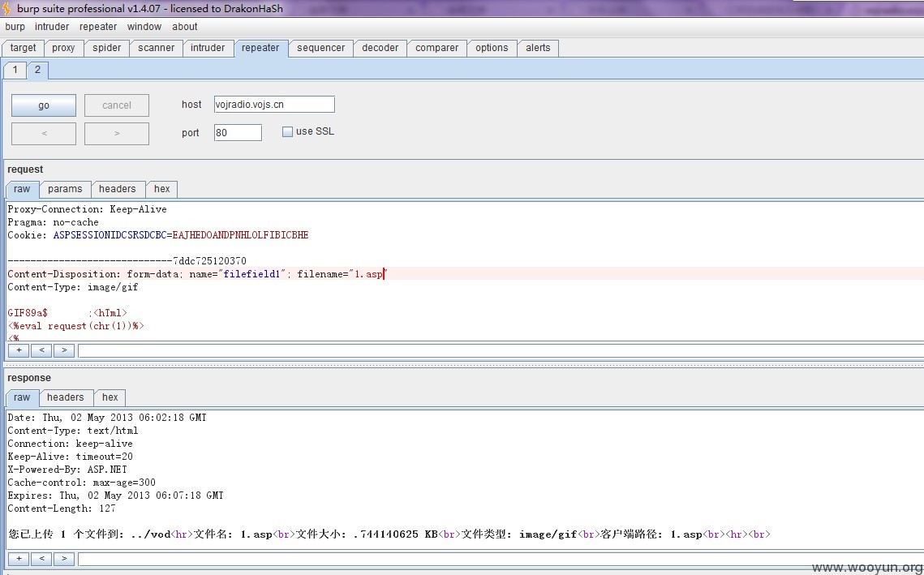
Task: Go to next request in history
Action: pos(117,134)
